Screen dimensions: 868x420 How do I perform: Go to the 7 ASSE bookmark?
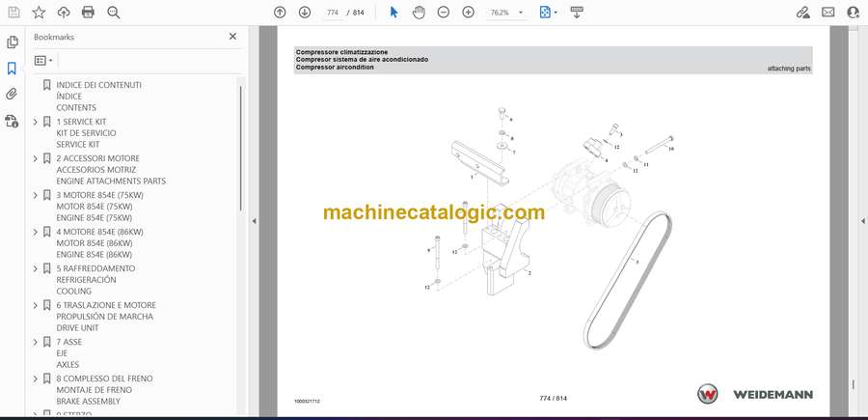click(69, 353)
